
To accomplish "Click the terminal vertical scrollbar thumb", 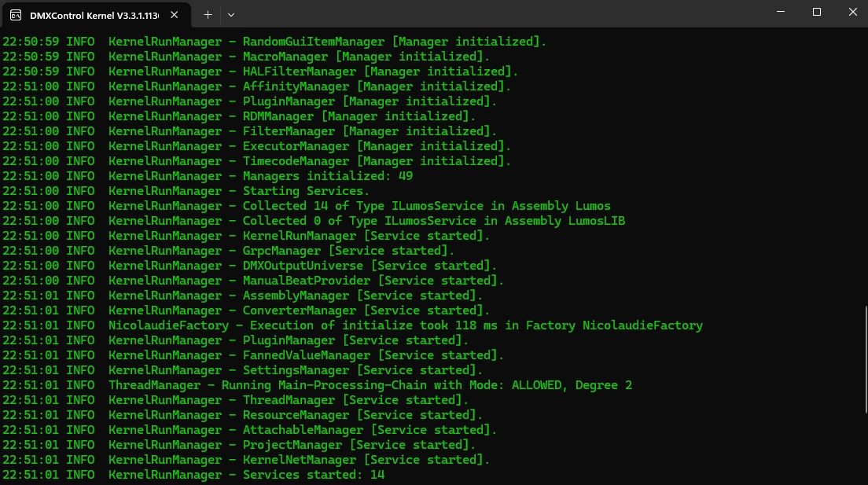I will pyautogui.click(x=866, y=358).
